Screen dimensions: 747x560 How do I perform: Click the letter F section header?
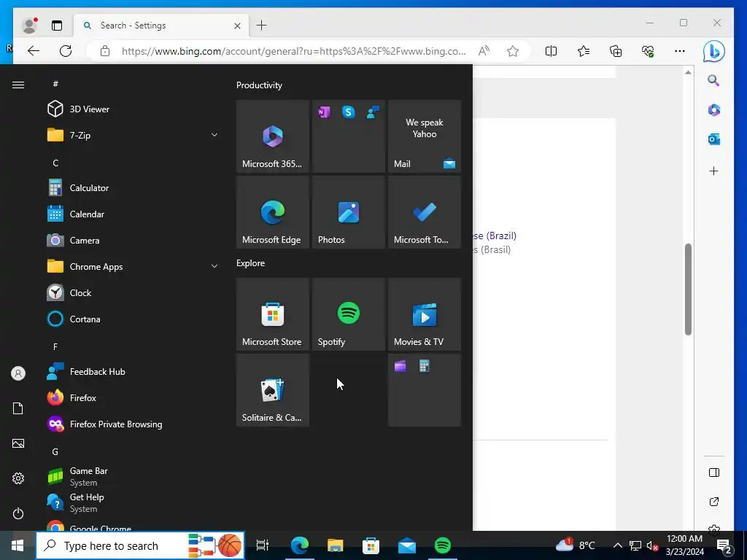(55, 346)
